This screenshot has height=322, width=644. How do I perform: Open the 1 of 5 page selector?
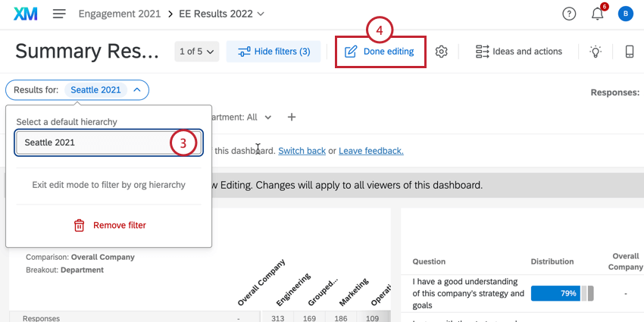[197, 52]
